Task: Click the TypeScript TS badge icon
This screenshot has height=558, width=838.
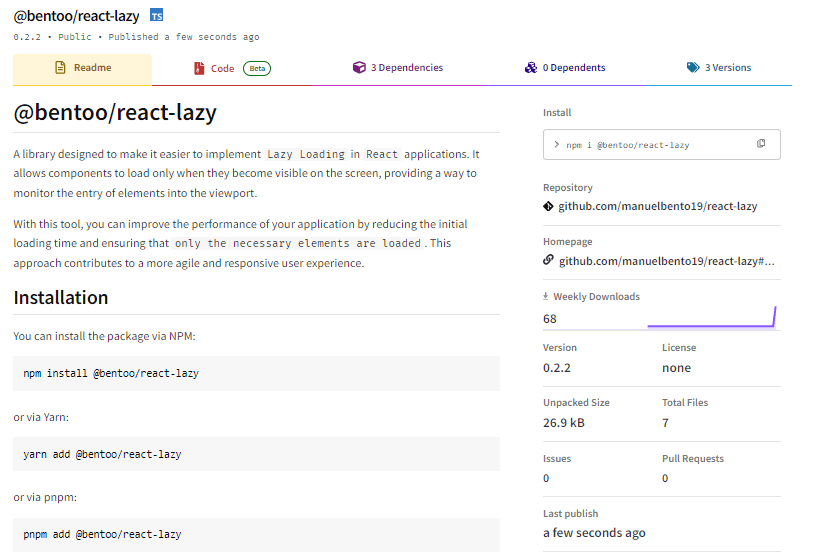Action: tap(157, 16)
